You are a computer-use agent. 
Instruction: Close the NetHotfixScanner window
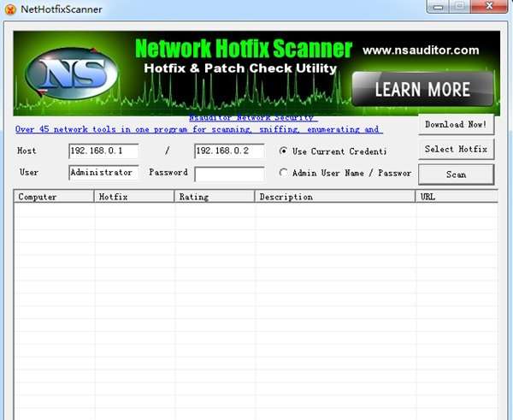pos(489,6)
